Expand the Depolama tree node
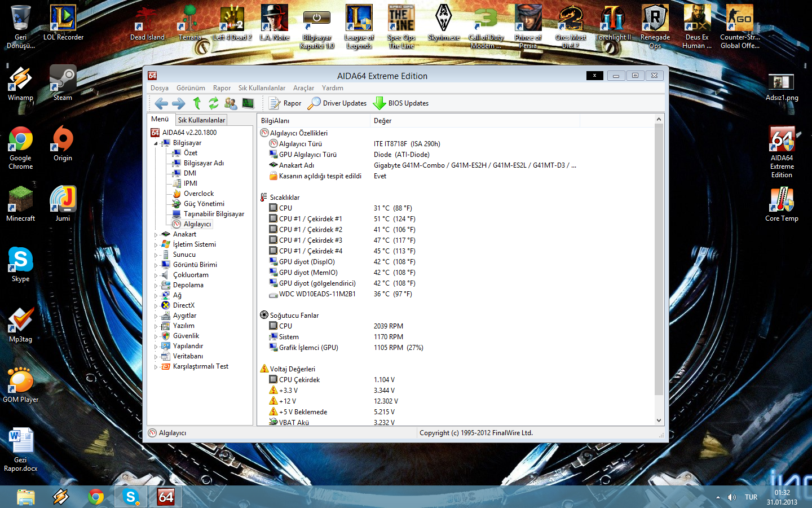812x508 pixels. 156,286
